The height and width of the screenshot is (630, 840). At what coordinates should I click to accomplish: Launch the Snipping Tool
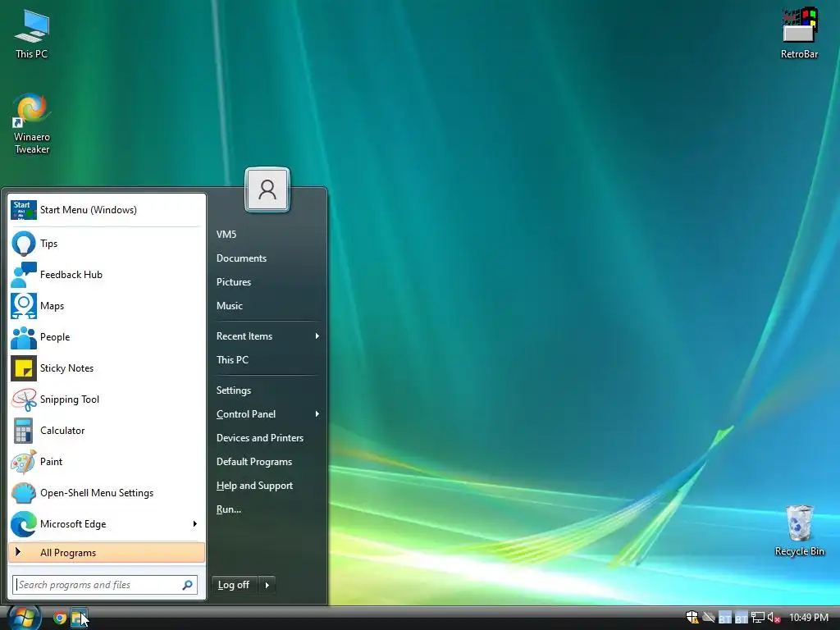coord(107,399)
